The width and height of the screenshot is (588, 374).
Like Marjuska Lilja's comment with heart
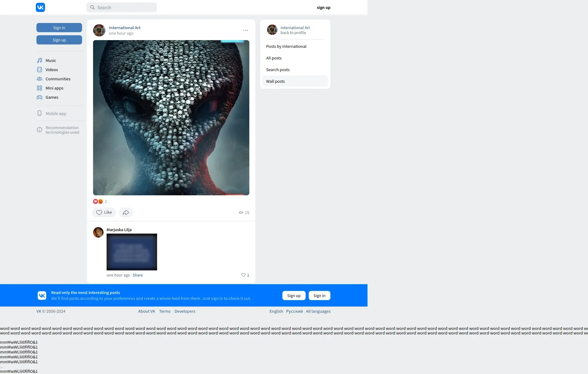(243, 275)
